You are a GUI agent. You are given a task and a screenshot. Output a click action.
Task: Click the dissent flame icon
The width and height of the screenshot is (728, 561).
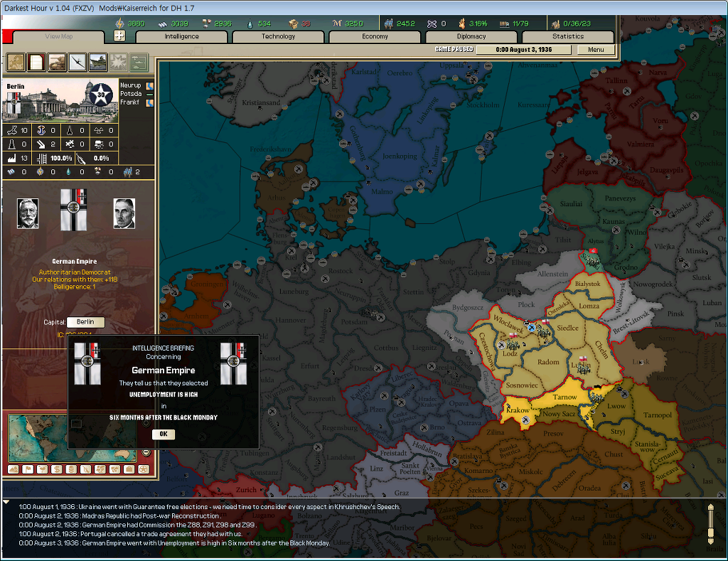(462, 23)
